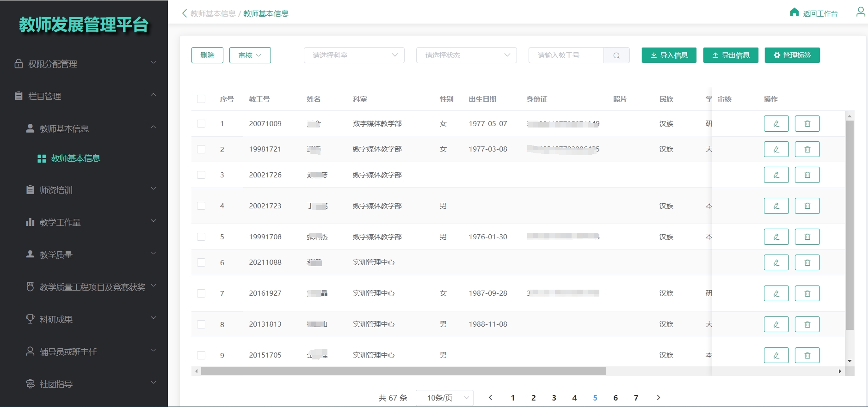
Task: Click the search magnifier icon
Action: (616, 55)
